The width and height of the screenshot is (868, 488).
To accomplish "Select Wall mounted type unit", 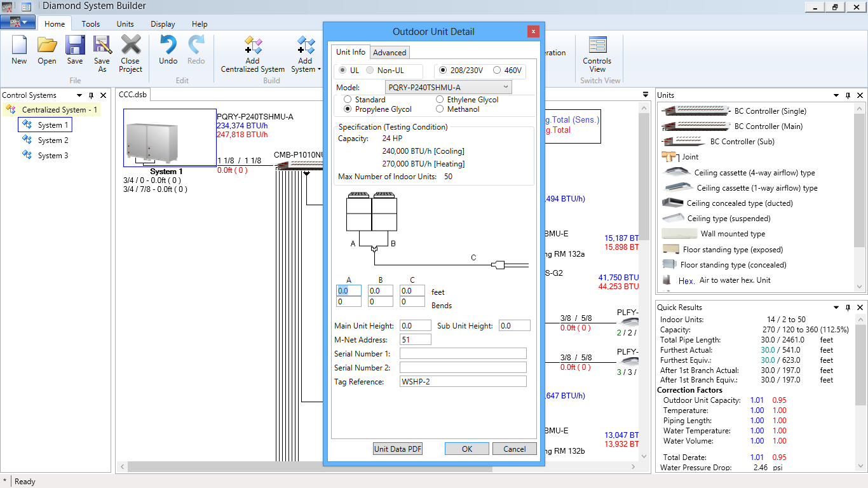I will click(714, 234).
